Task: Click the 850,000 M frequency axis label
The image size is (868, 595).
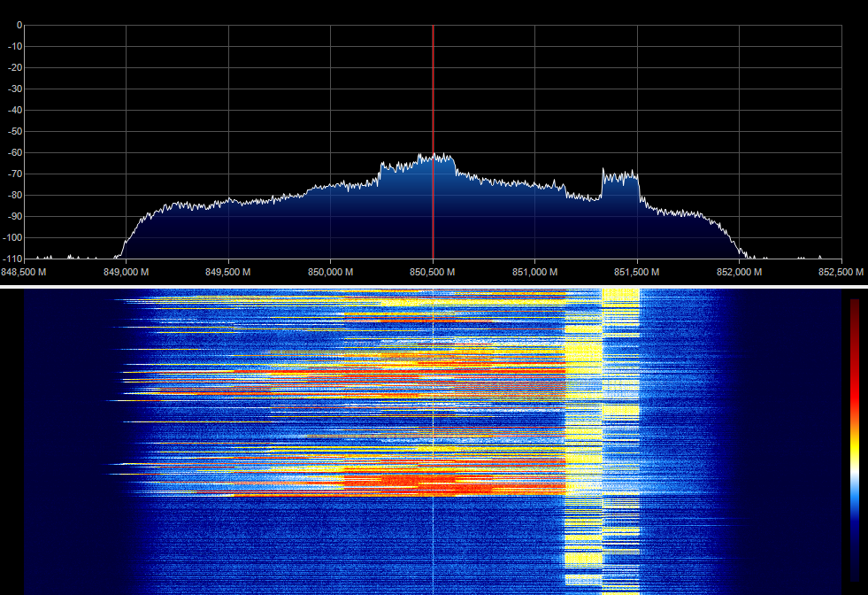Action: [331, 272]
